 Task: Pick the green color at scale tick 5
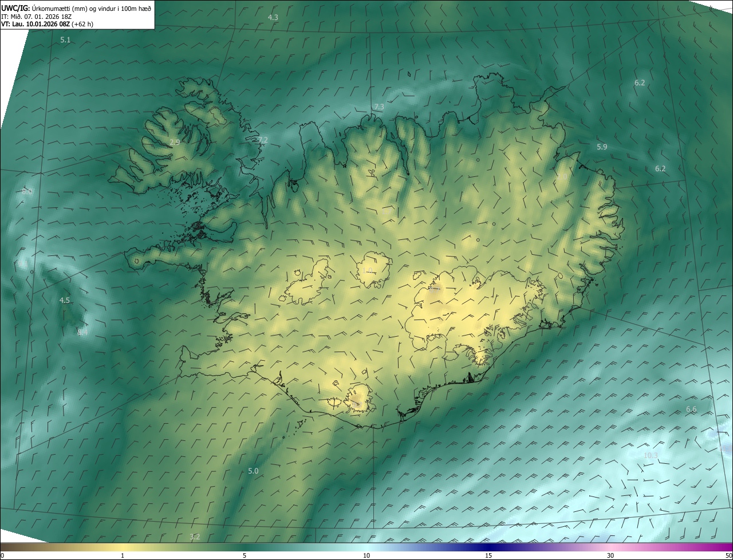tap(245, 547)
